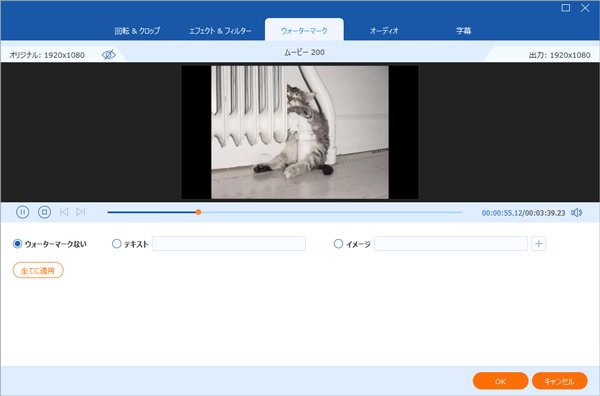Select the イメージ watermark radio button
Screen dimensions: 600x396
(x=338, y=244)
